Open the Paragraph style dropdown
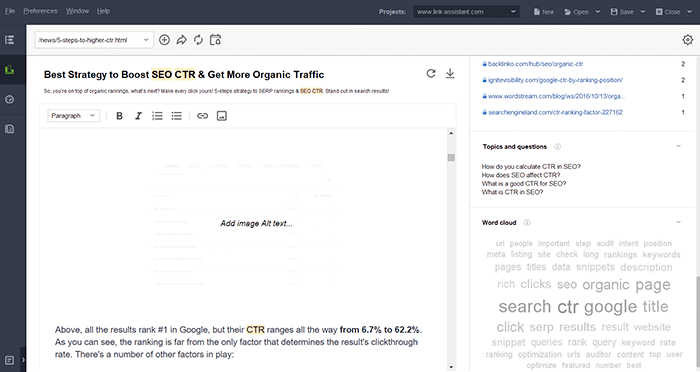 [x=74, y=116]
